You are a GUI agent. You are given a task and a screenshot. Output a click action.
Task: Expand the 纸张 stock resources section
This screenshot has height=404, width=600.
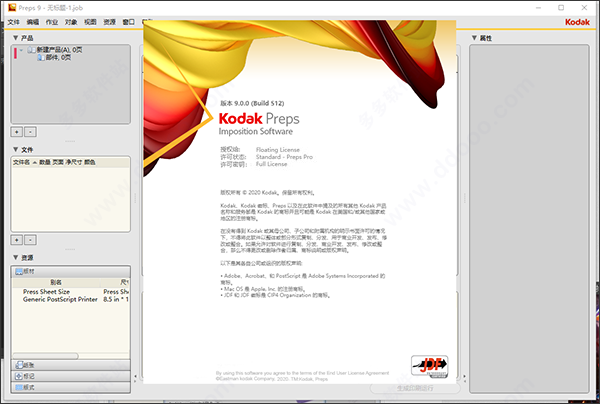coord(70,365)
